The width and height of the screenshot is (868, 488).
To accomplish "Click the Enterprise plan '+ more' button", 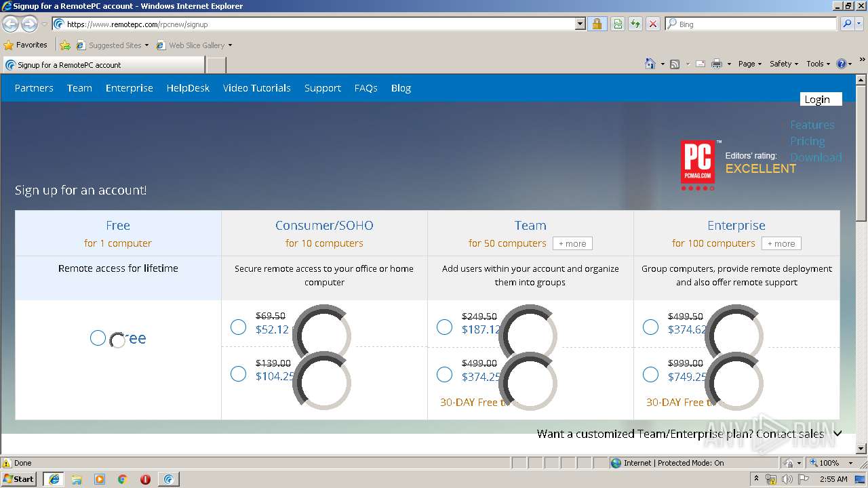I will 781,243.
